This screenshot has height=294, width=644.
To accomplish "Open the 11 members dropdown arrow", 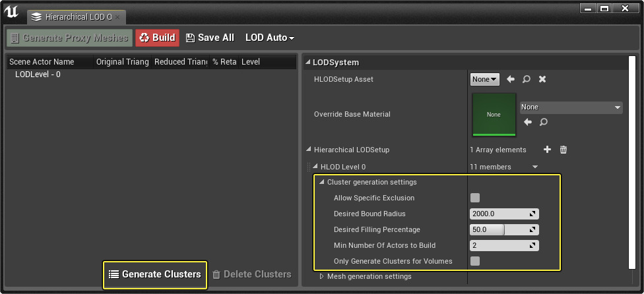I will click(x=534, y=167).
